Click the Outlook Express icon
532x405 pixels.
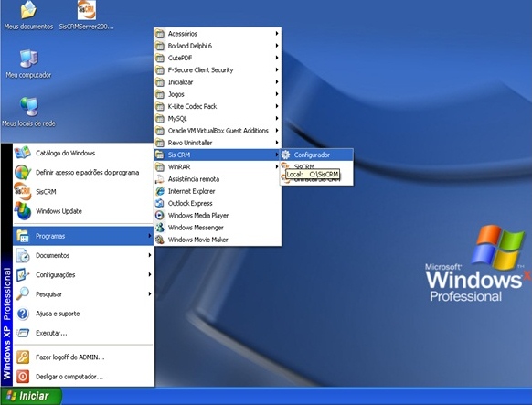click(x=160, y=203)
